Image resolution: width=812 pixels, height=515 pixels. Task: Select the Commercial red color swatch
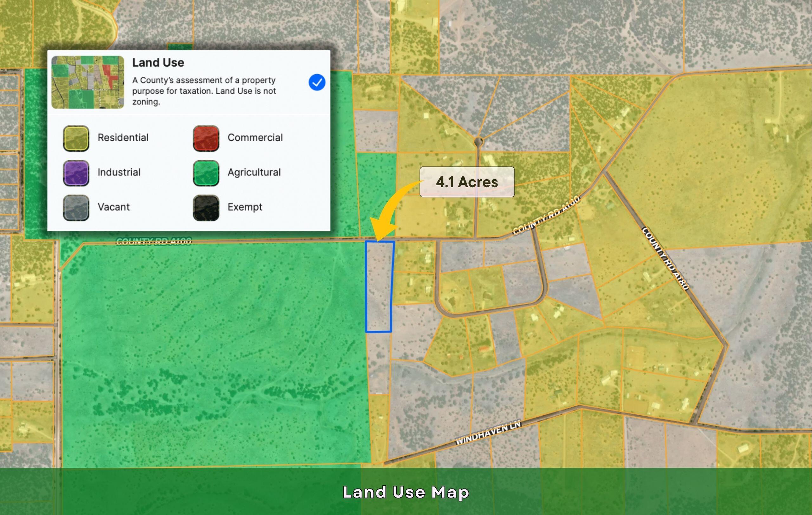206,138
